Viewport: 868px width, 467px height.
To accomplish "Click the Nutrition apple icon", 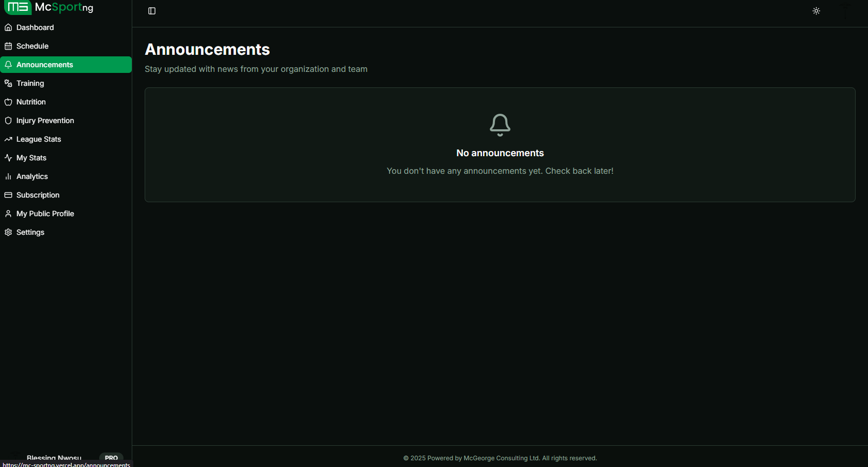I will coord(8,102).
